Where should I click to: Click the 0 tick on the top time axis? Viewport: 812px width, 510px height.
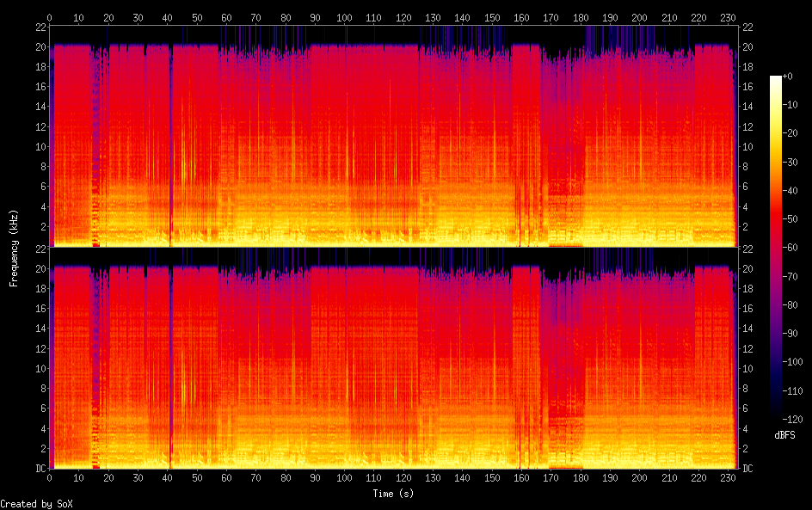pos(50,17)
